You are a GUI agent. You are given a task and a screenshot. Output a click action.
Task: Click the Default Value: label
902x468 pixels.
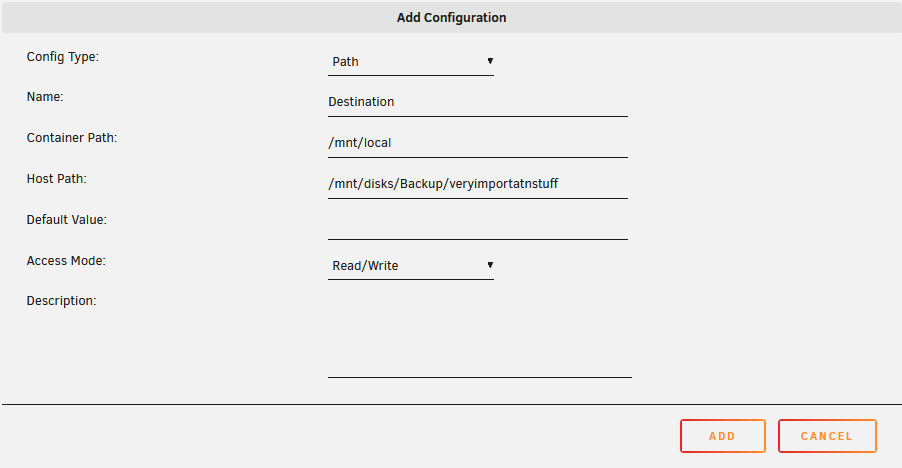[x=67, y=220]
